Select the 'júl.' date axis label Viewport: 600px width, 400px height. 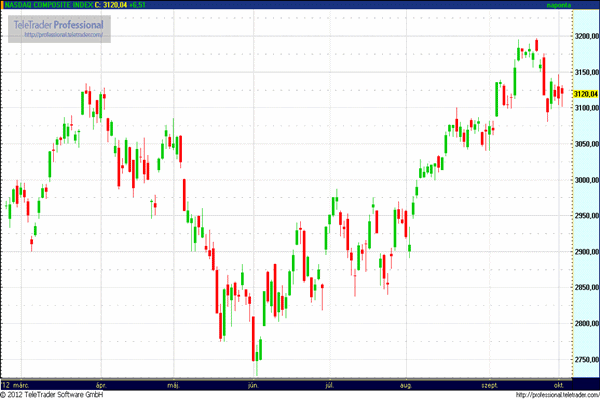[x=330, y=383]
